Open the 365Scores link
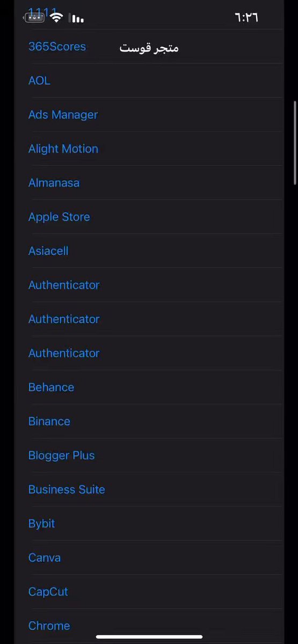 (57, 47)
